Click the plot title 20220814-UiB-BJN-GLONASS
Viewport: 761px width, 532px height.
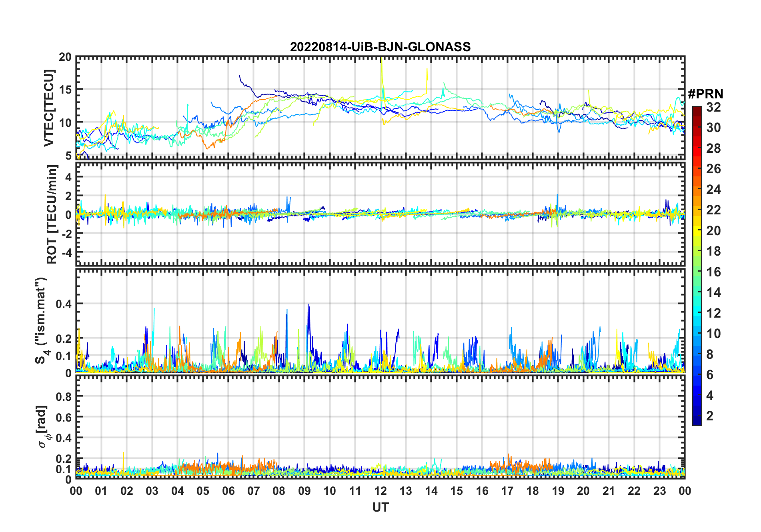coord(380,47)
